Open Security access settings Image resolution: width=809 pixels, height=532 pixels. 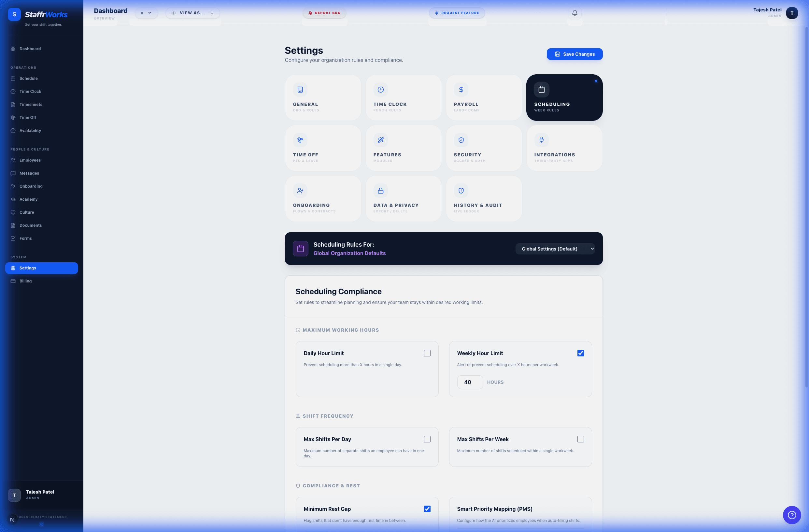pos(484,148)
